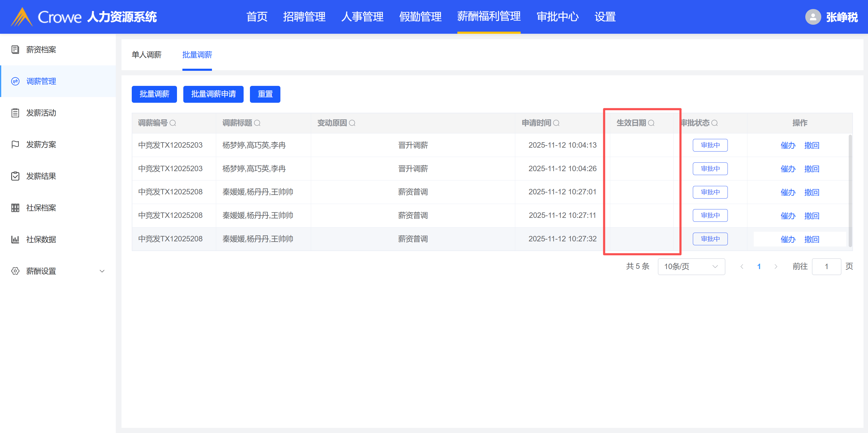
Task: Click the user avatar icon
Action: point(813,17)
